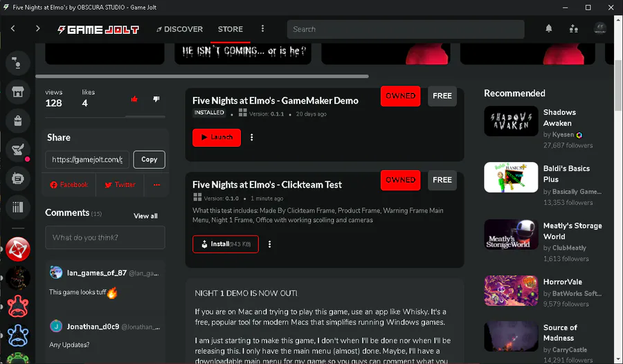Open the storefront sidebar icon

(17, 92)
